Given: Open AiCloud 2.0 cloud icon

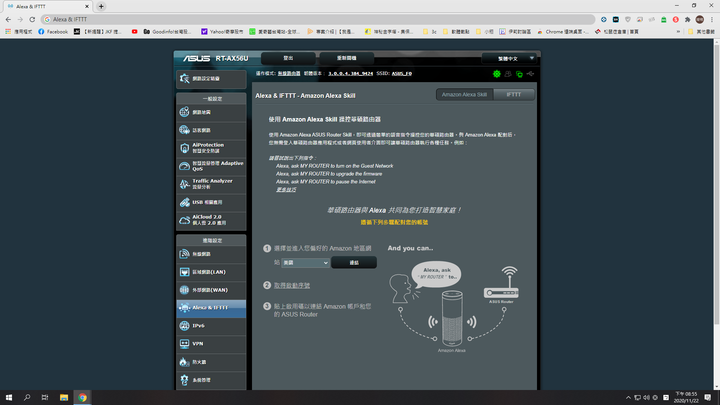Looking at the screenshot, I should click(x=185, y=220).
